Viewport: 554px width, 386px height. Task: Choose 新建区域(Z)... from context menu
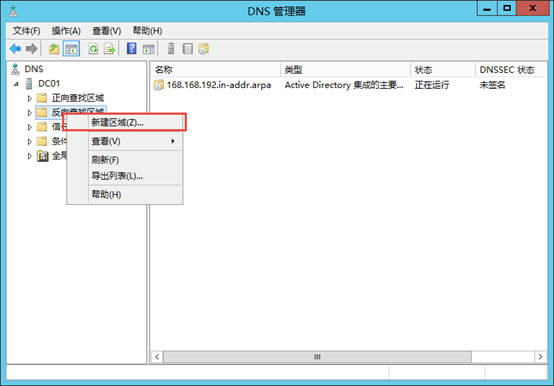(x=125, y=123)
